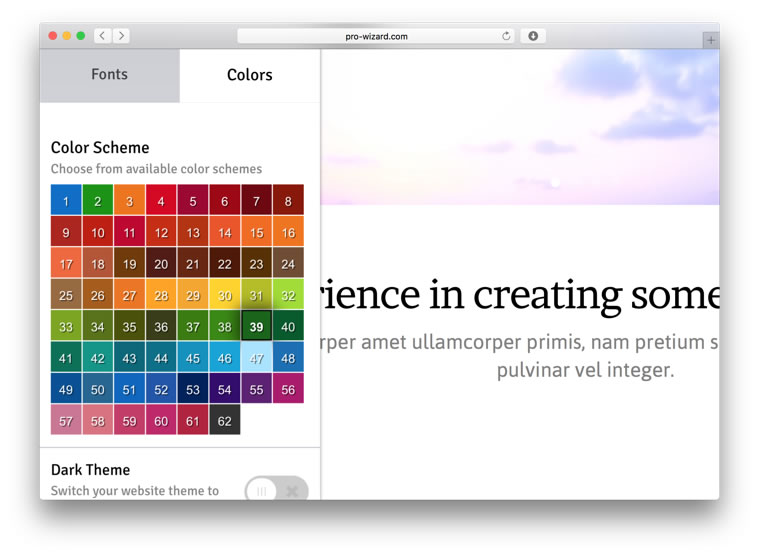This screenshot has width=759, height=556.
Task: Apply color scheme 17 coral swatch
Action: click(66, 263)
